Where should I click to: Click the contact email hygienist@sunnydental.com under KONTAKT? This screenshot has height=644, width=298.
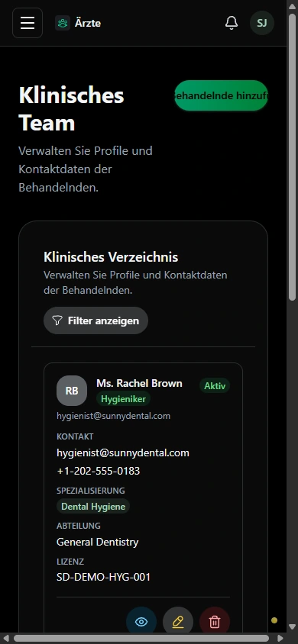pyautogui.click(x=123, y=452)
